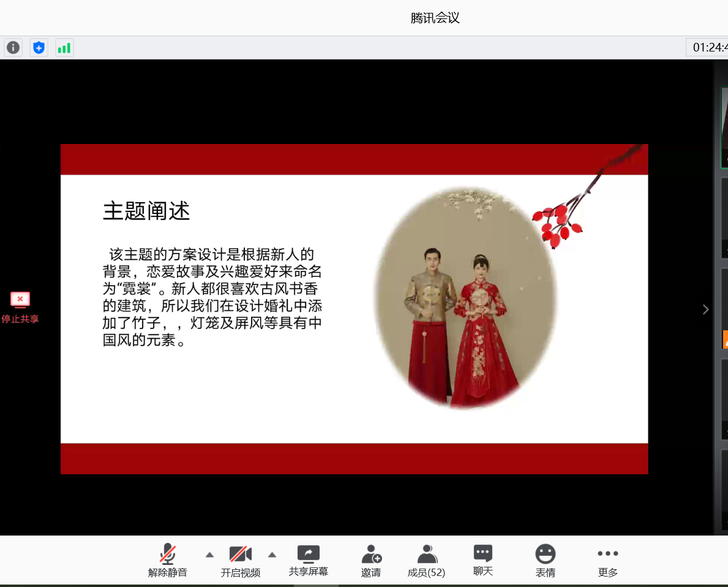This screenshot has height=587, width=728.
Task: Click the stop sharing (停止共享) icon
Action: [x=20, y=300]
